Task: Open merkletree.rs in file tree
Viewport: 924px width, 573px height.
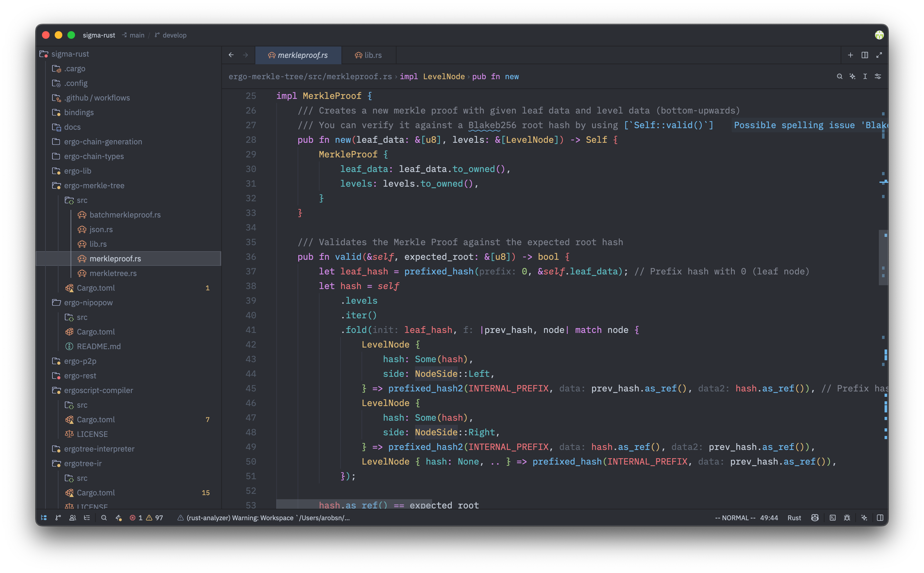Action: coord(129,273)
